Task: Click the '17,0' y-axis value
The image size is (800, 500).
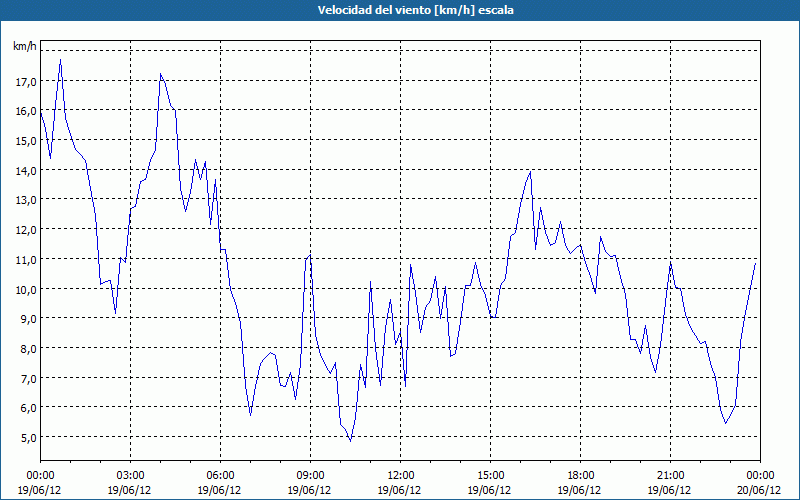Action: pos(26,81)
